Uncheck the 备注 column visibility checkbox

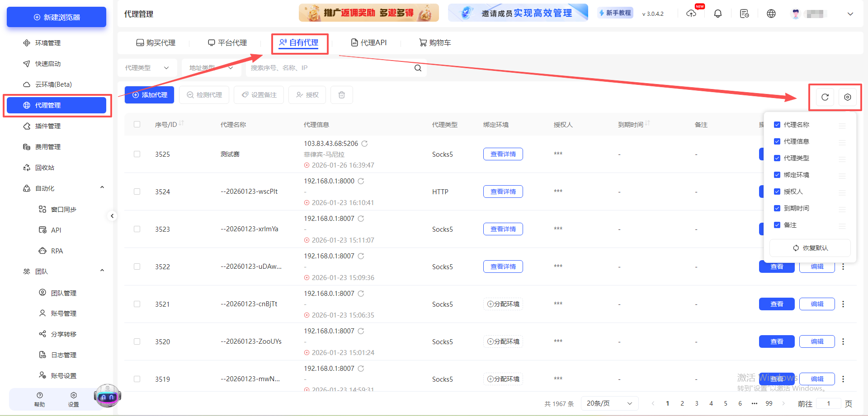pos(777,224)
